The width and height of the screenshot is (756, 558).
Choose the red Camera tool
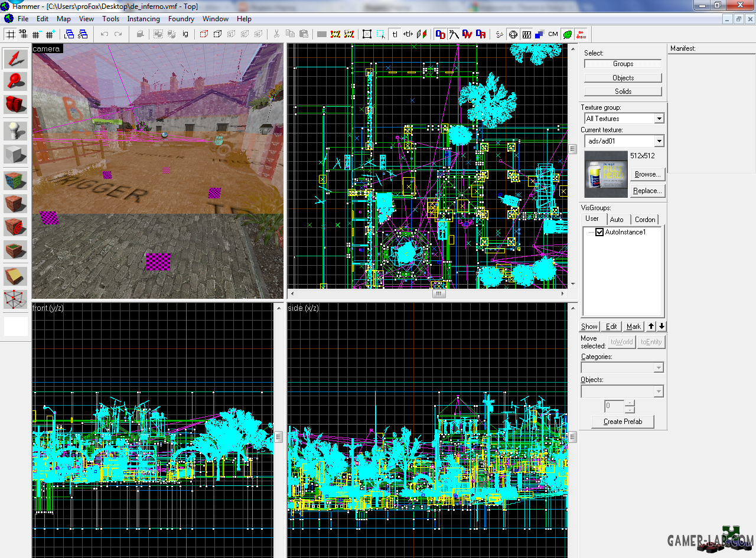coord(16,105)
